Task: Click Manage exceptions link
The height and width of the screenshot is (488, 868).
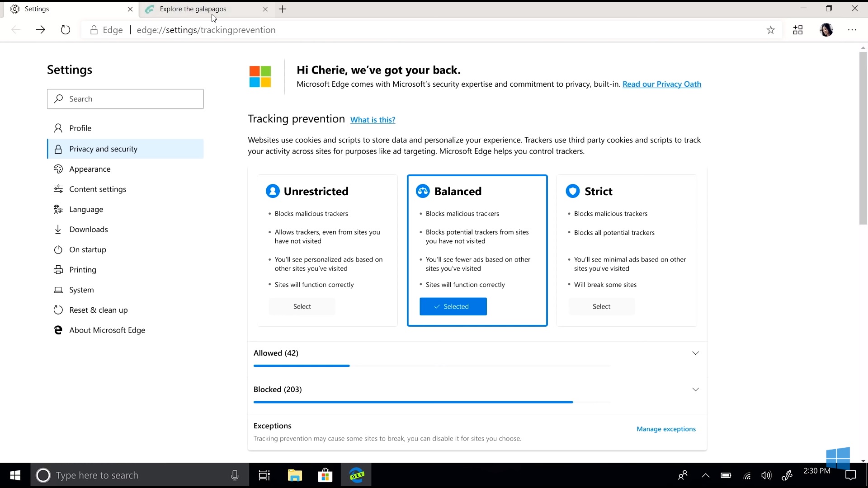Action: tap(666, 429)
